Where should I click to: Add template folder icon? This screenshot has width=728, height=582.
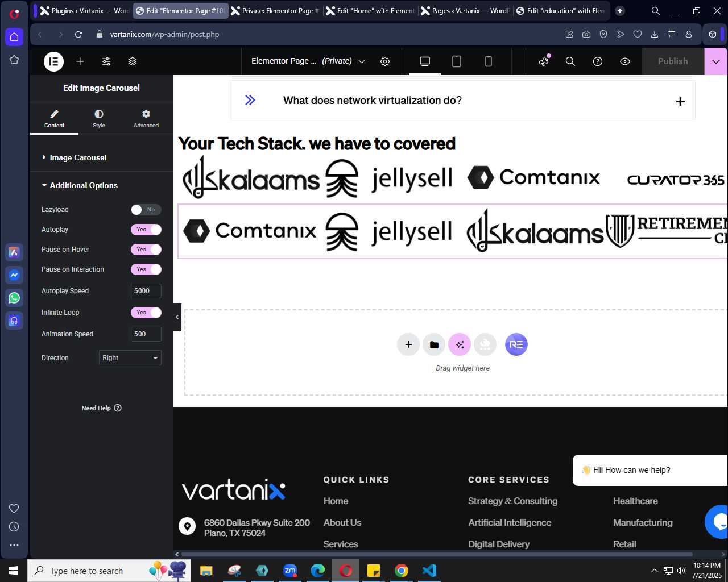click(434, 344)
